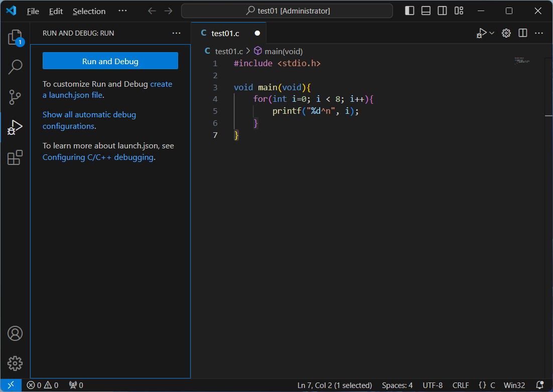Screen dimensions: 553x392
Task: Open the Run and Debug panel more actions
Action: (176, 33)
